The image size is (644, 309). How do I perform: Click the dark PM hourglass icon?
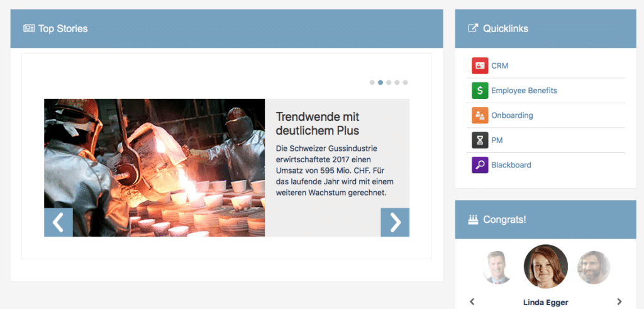[480, 140]
